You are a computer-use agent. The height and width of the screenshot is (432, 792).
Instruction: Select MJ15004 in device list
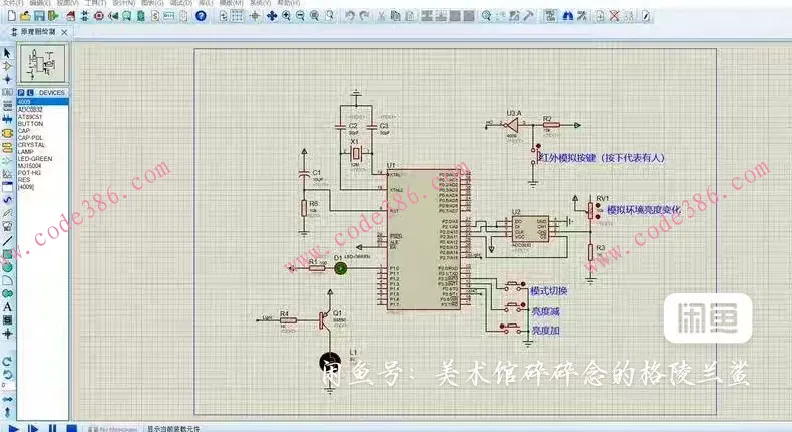click(x=29, y=166)
